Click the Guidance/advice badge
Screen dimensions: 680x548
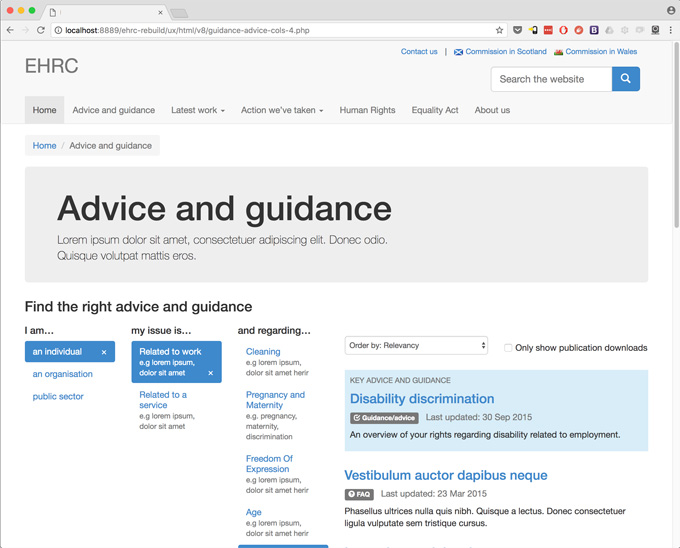point(384,418)
